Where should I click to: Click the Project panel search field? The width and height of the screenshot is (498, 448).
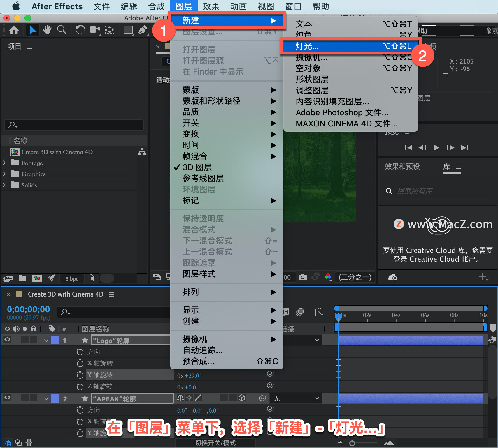pyautogui.click(x=74, y=125)
